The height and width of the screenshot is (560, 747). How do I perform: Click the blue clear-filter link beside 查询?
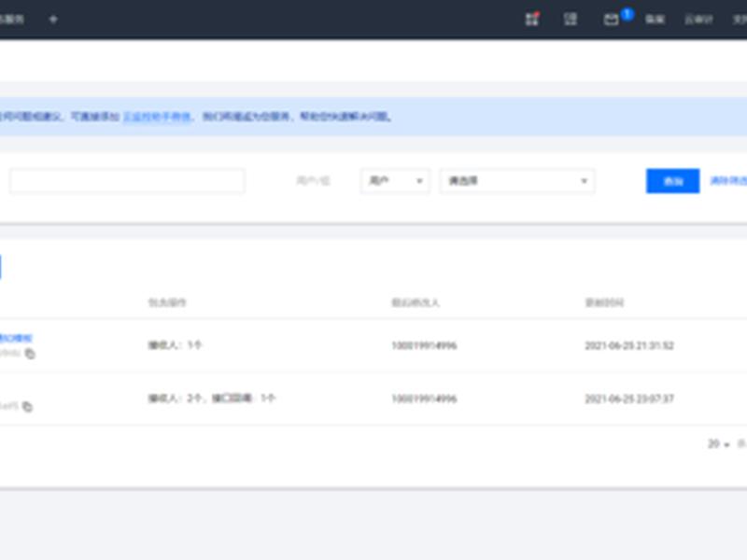728,181
